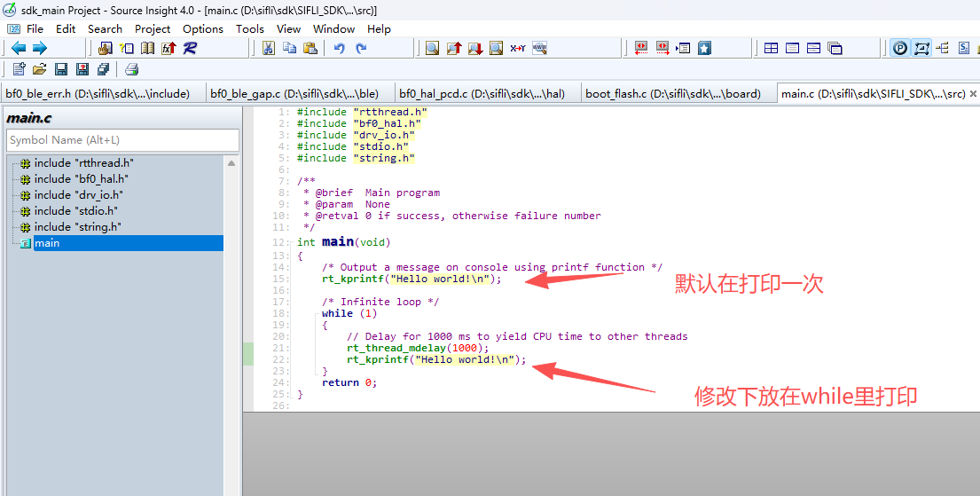Switch to the boot_flash.c tab
This screenshot has width=980, height=496.
point(673,93)
